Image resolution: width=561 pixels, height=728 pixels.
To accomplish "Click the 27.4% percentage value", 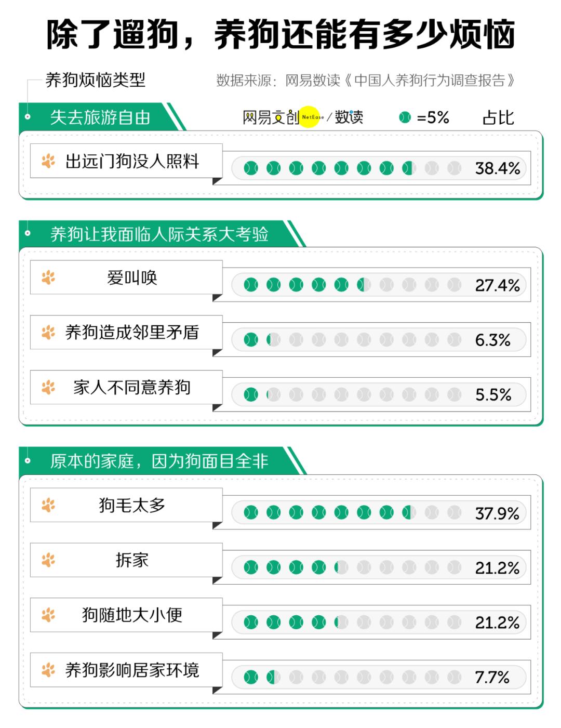I will tap(497, 285).
